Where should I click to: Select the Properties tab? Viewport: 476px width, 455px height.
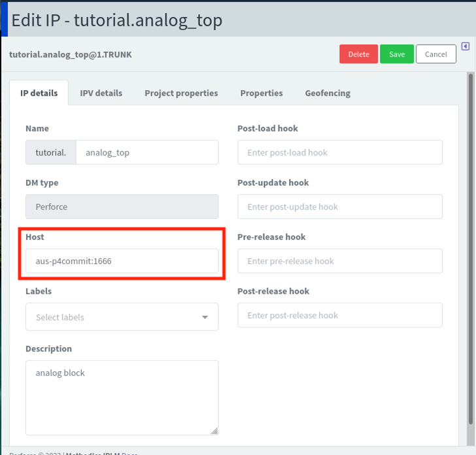[x=261, y=93]
